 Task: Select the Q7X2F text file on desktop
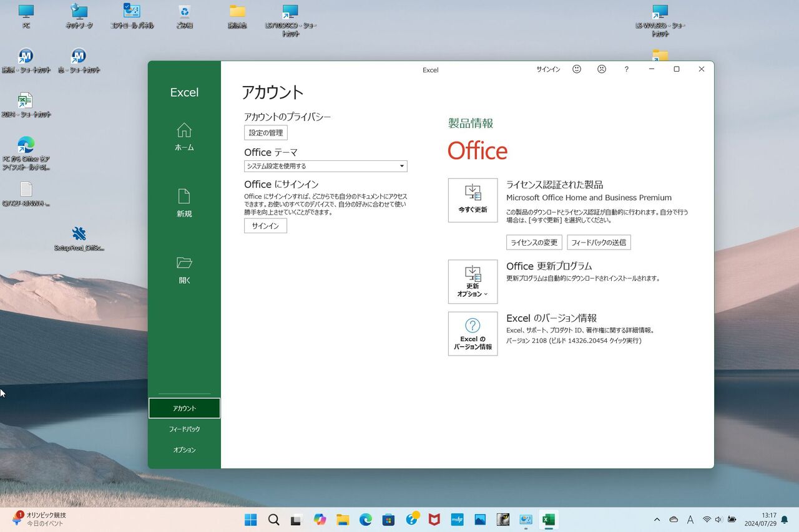click(26, 194)
